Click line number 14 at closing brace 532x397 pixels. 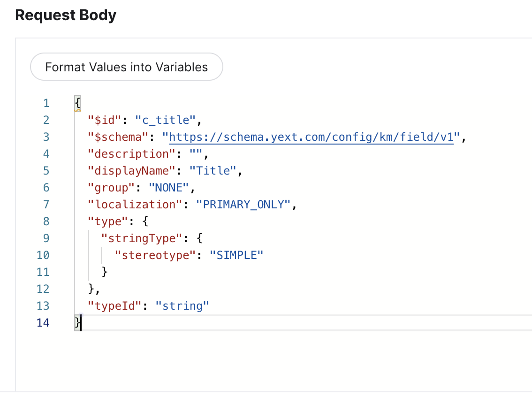43,322
